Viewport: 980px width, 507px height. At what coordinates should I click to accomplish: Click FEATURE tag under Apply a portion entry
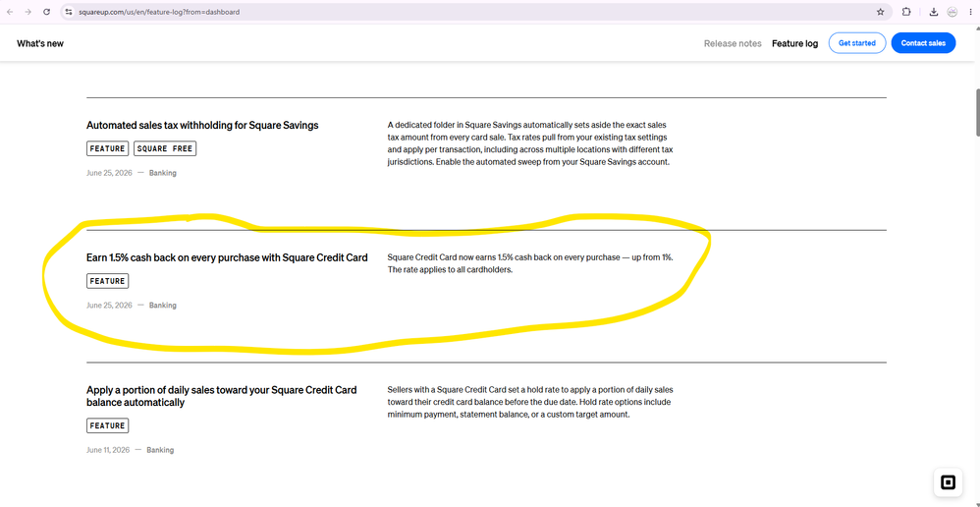pos(107,425)
